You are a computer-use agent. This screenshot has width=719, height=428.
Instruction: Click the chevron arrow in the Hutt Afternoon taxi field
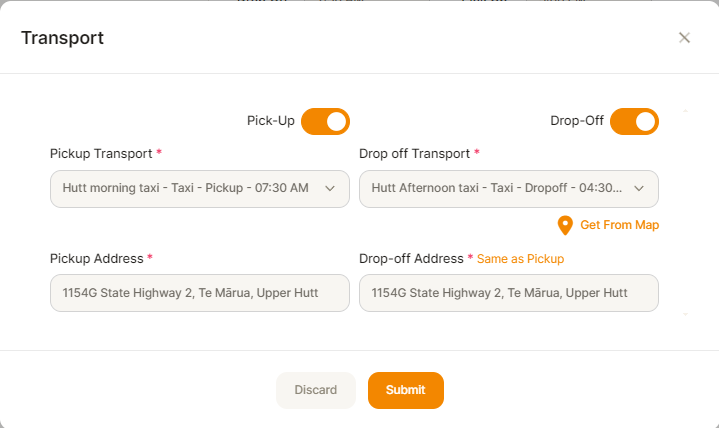pyautogui.click(x=639, y=189)
